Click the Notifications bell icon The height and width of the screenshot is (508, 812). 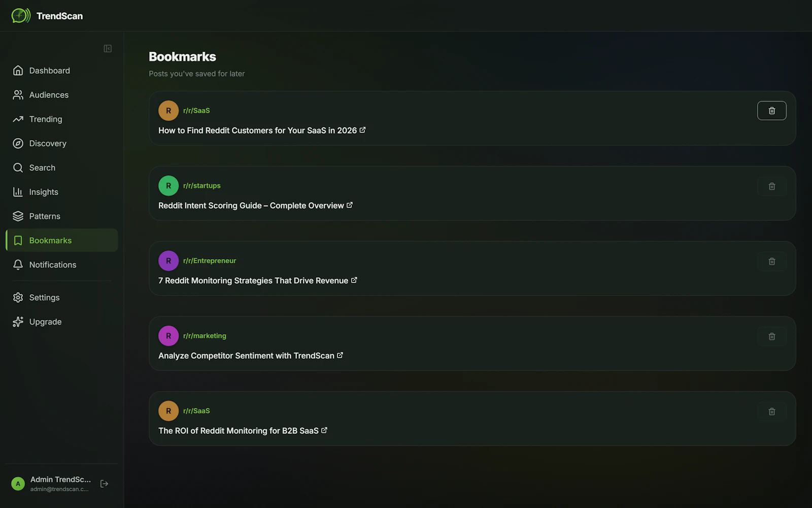pos(18,265)
